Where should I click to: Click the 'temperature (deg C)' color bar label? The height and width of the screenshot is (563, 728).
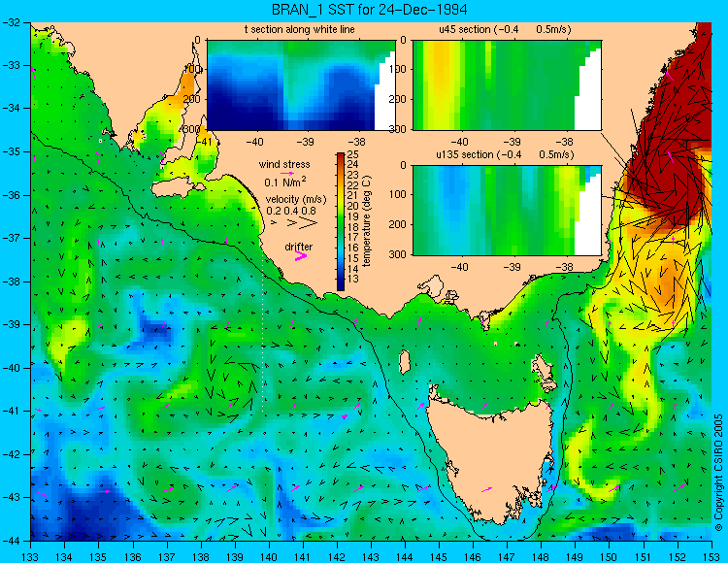click(367, 221)
